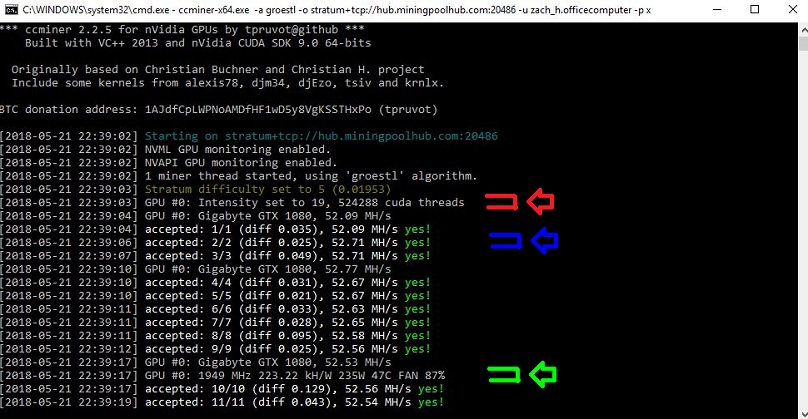Click the window title text with ccminer command
This screenshot has width=808, height=419.
click(336, 10)
